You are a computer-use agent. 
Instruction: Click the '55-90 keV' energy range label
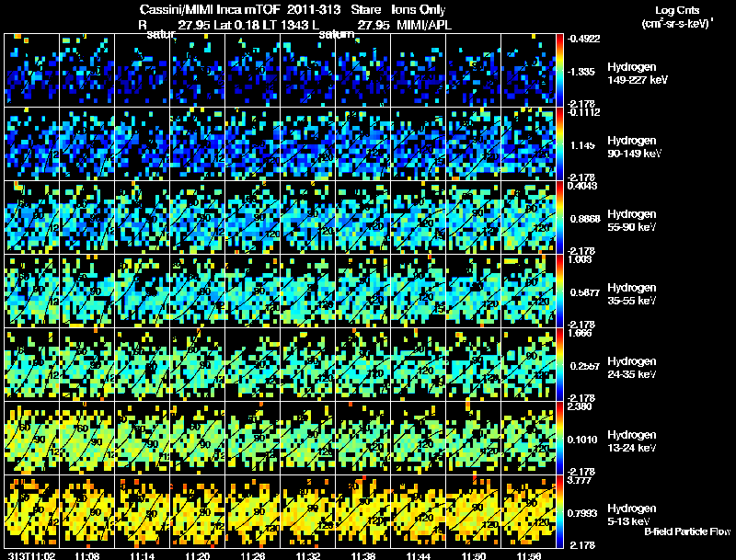point(632,227)
